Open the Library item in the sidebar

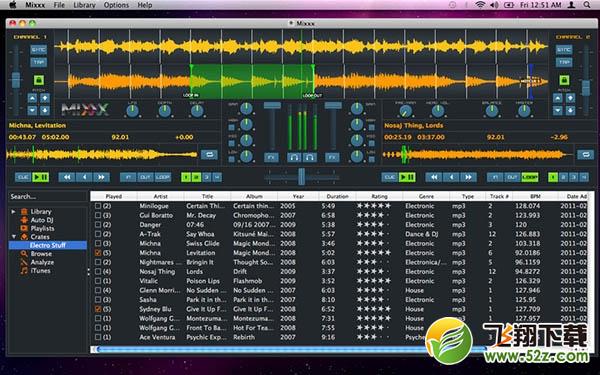pyautogui.click(x=41, y=211)
